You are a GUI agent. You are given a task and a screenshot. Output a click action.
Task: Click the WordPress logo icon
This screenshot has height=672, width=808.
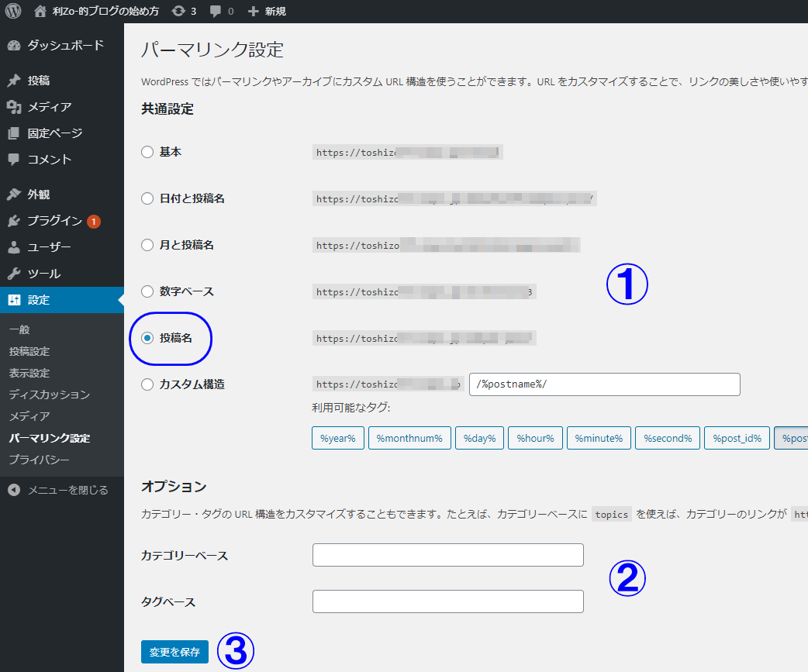[13, 11]
